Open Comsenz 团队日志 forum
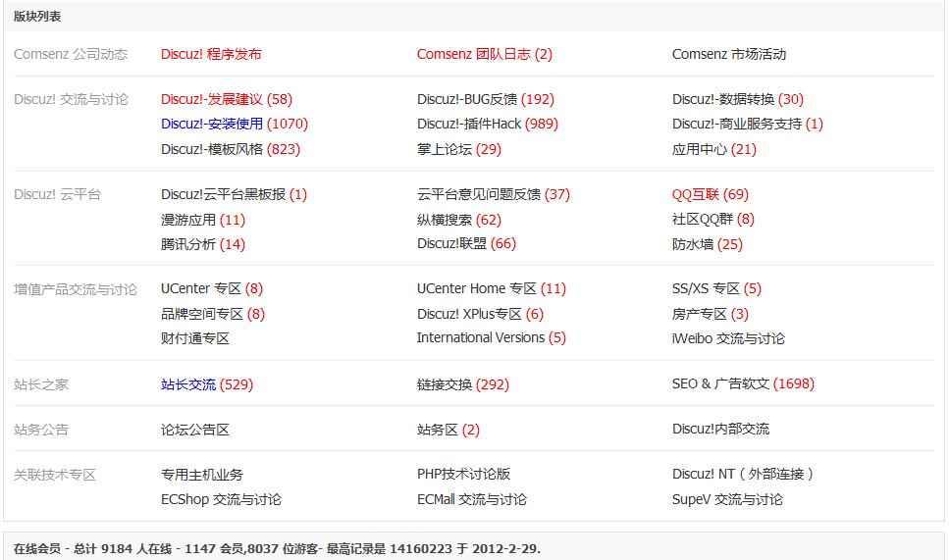Viewport: 949px width, 560px height. (474, 54)
